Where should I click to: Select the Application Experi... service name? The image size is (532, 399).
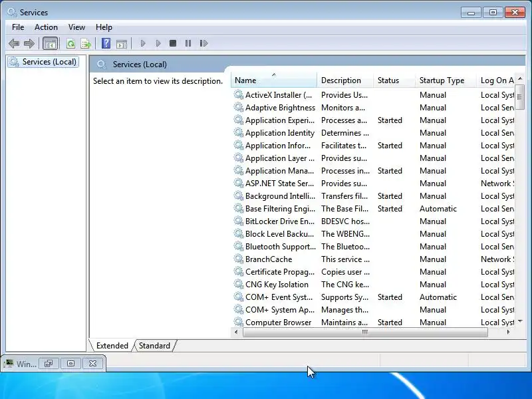click(x=279, y=120)
